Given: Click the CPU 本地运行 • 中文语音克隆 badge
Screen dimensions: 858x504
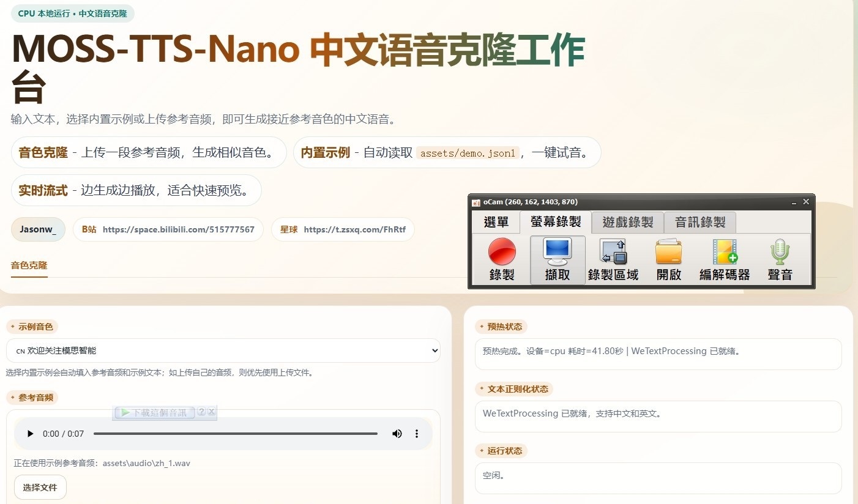Looking at the screenshot, I should point(73,13).
